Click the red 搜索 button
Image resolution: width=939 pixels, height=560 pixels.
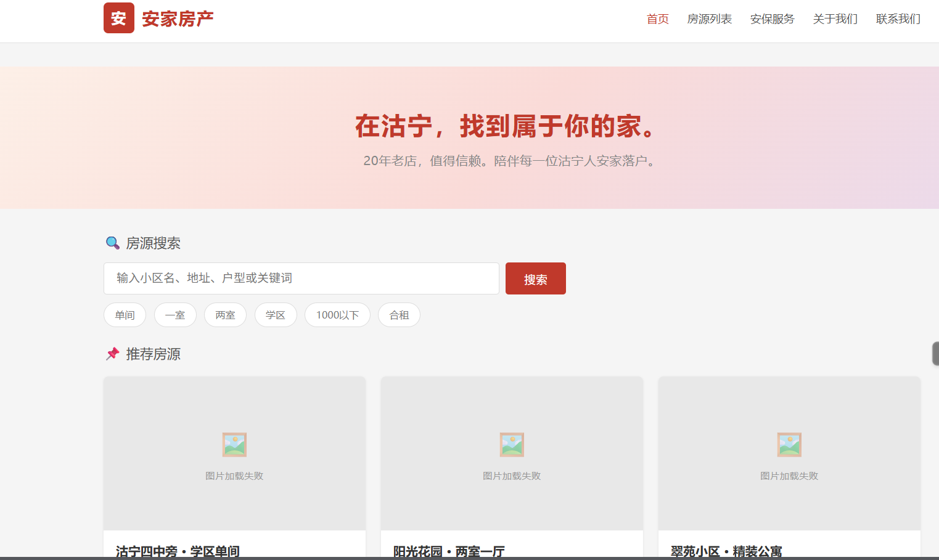(536, 278)
